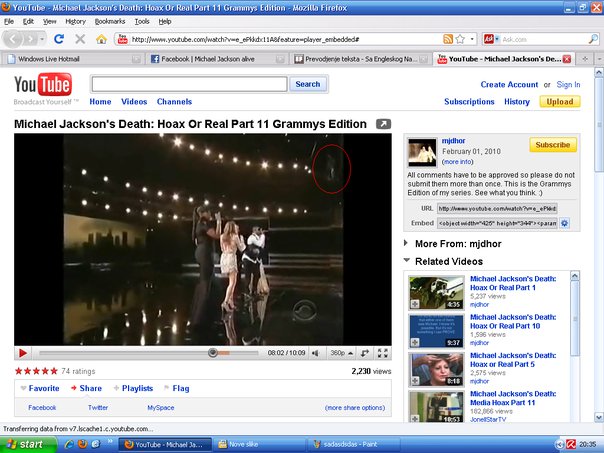
Task: Click the YouTube Search button
Action: (308, 84)
